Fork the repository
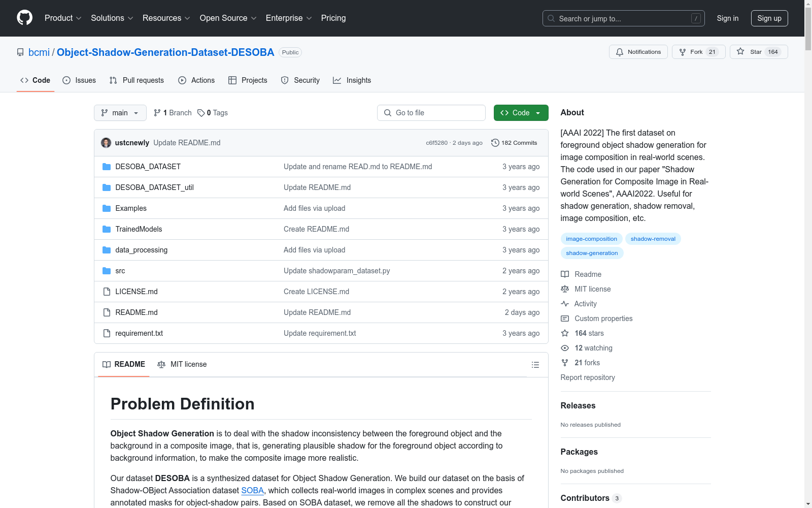This screenshot has width=812, height=508. point(699,52)
